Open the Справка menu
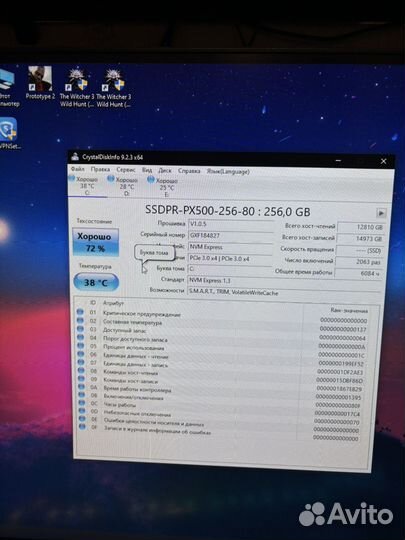The image size is (405, 540). [189, 171]
